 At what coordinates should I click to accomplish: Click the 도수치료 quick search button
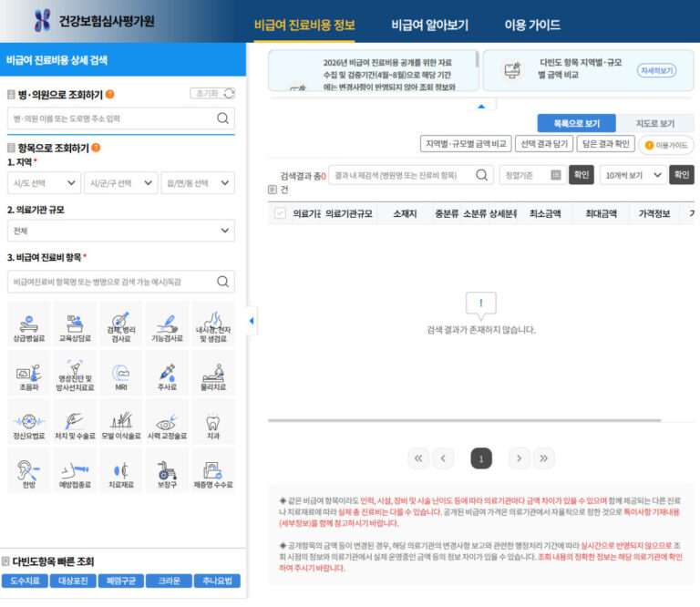tap(25, 581)
